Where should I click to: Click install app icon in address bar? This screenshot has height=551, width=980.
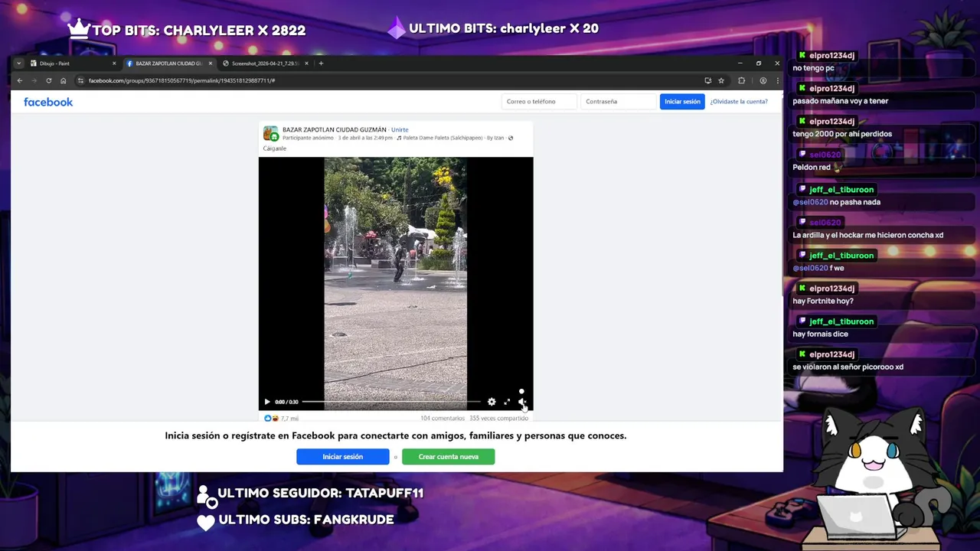707,80
